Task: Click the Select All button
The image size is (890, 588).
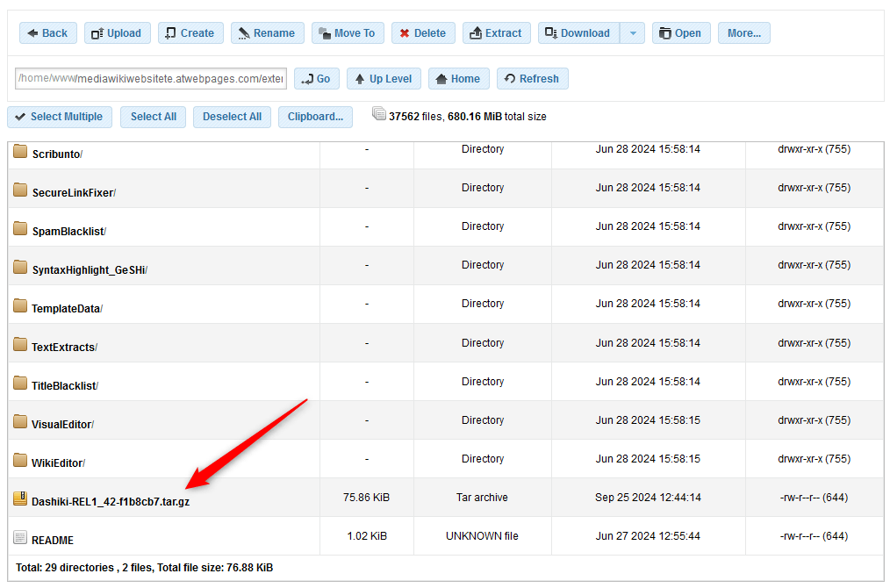Action: (x=153, y=117)
